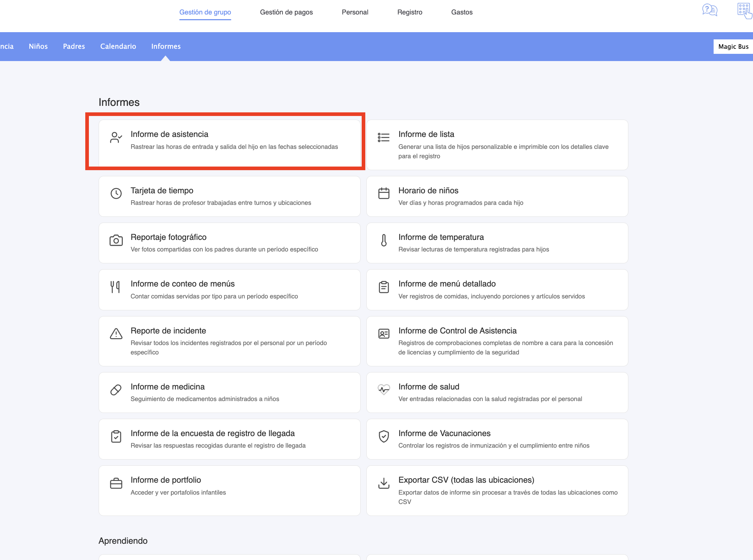The height and width of the screenshot is (560, 753).
Task: Select the Gastos tab
Action: pyautogui.click(x=462, y=12)
